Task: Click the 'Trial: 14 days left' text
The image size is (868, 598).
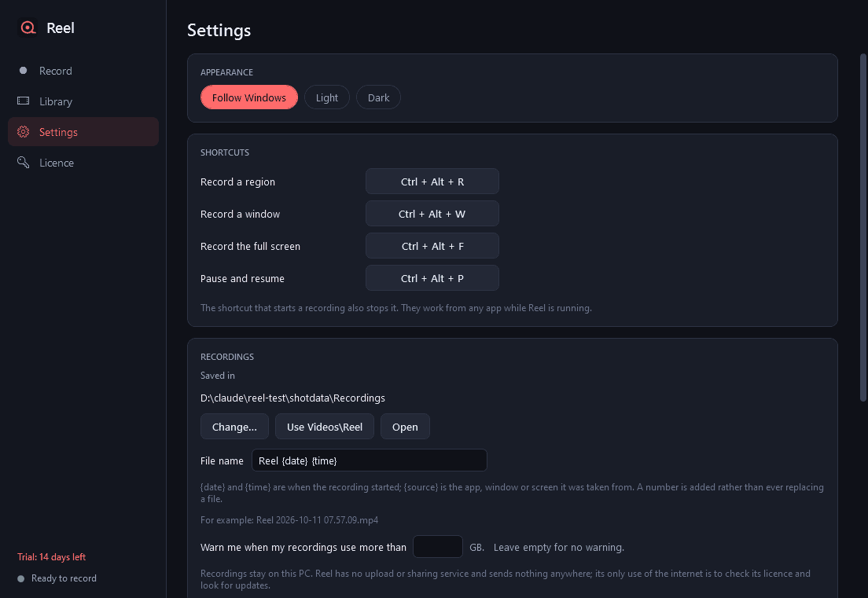Action: click(x=51, y=557)
